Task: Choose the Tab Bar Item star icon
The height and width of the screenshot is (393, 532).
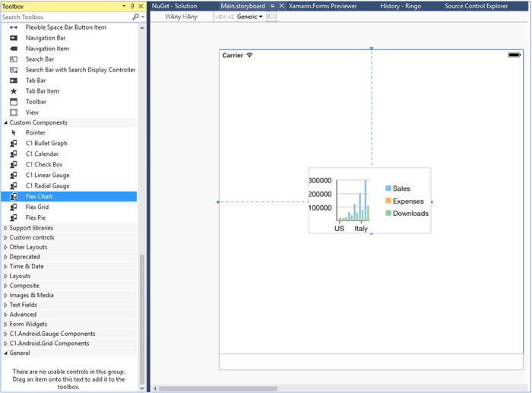Action: click(14, 91)
